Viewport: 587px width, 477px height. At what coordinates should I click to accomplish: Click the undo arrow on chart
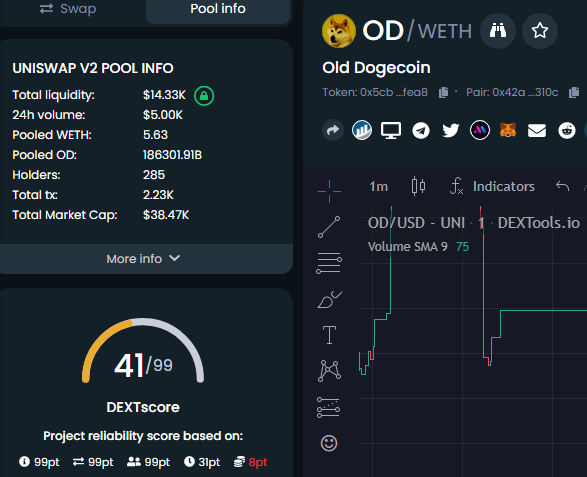[x=562, y=186]
